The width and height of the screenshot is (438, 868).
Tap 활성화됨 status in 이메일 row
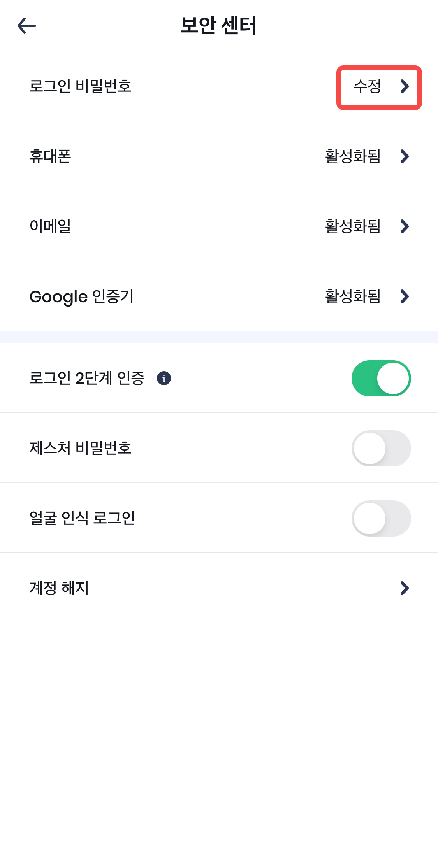coord(353,226)
